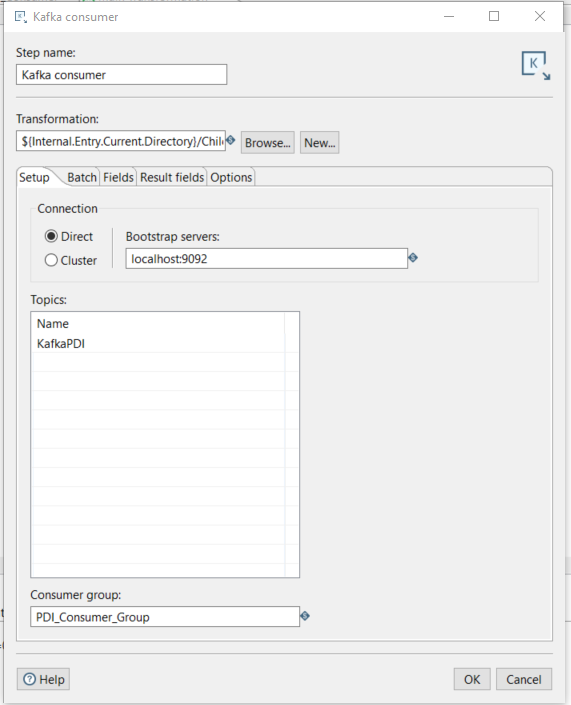
Task: Focus the Step name input field
Action: 121,75
